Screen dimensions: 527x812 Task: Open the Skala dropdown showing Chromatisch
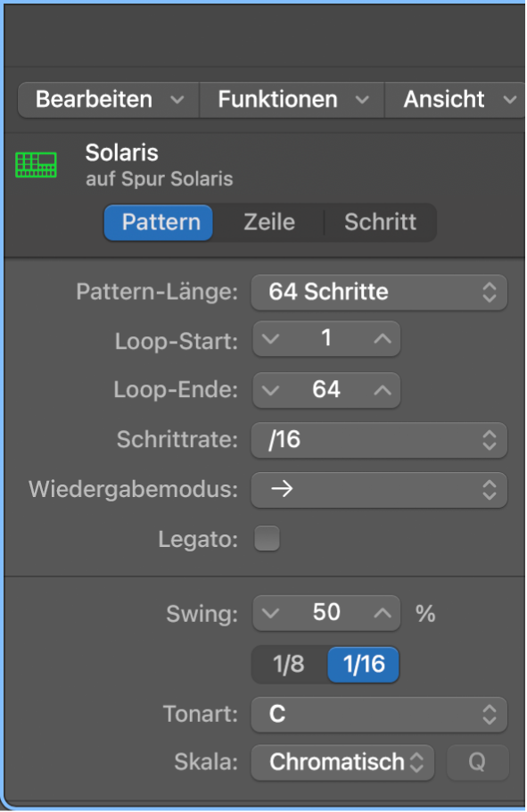pyautogui.click(x=342, y=762)
